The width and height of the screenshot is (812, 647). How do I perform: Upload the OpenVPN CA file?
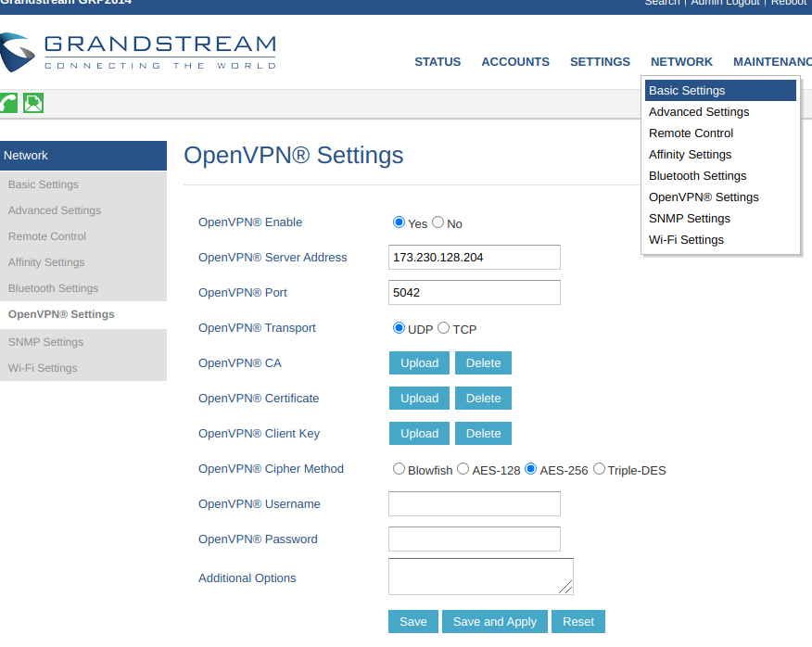(419, 363)
